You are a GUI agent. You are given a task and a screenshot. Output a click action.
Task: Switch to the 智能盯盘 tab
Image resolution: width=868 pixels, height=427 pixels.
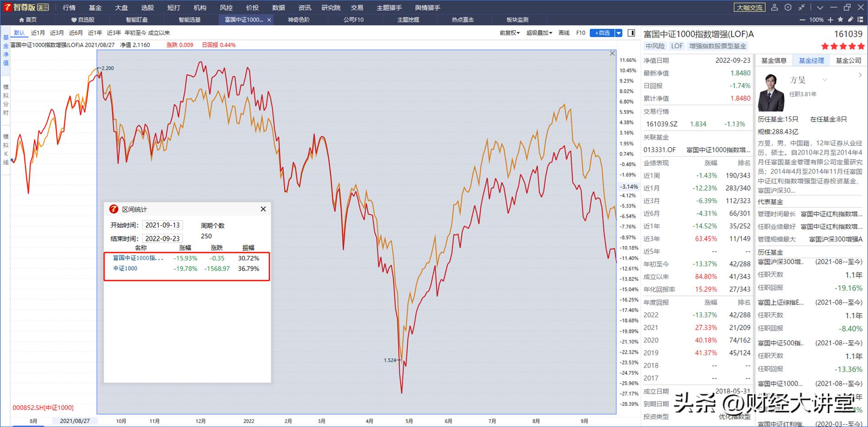point(137,20)
